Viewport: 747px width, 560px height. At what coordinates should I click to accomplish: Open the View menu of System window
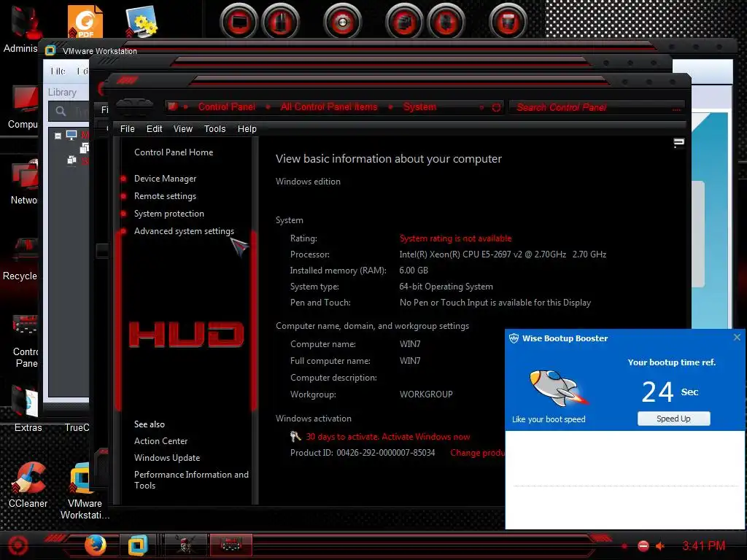tap(182, 129)
